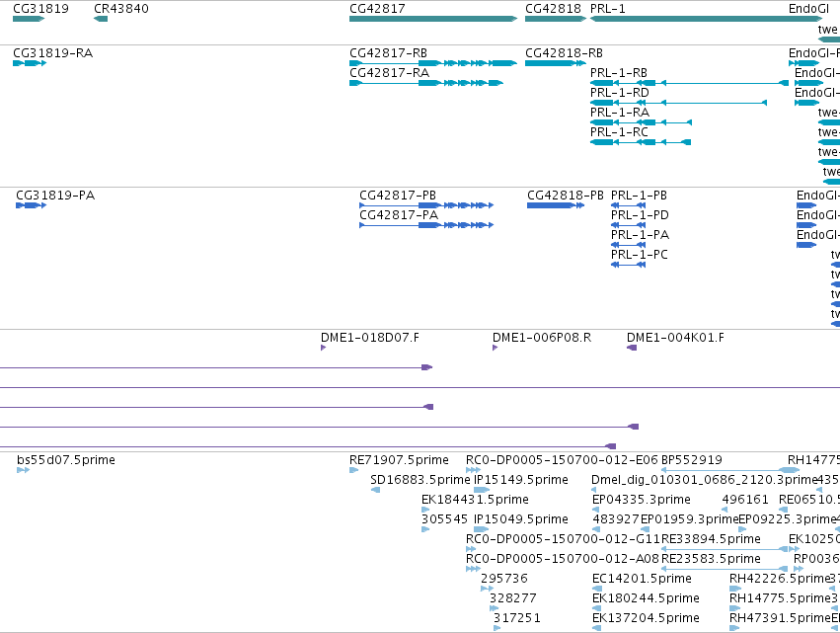Select the CG42817-PA protein feature

425,225
